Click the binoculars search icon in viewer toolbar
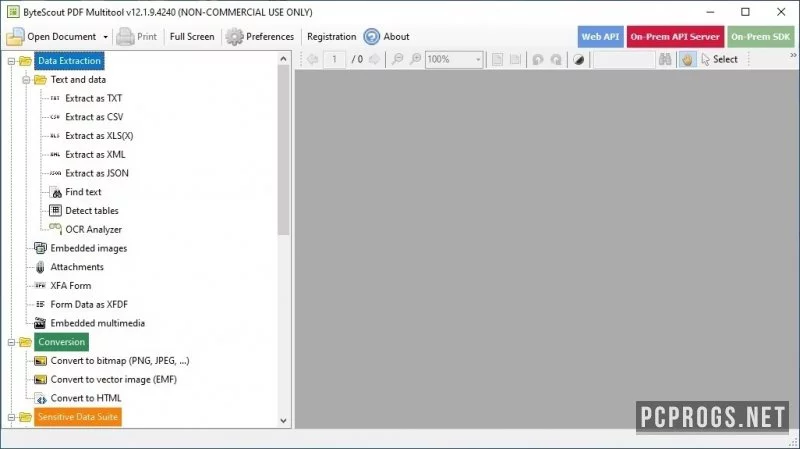The image size is (800, 449). (x=665, y=59)
